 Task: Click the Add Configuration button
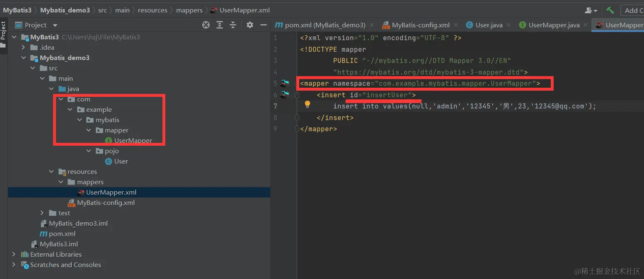[632, 10]
